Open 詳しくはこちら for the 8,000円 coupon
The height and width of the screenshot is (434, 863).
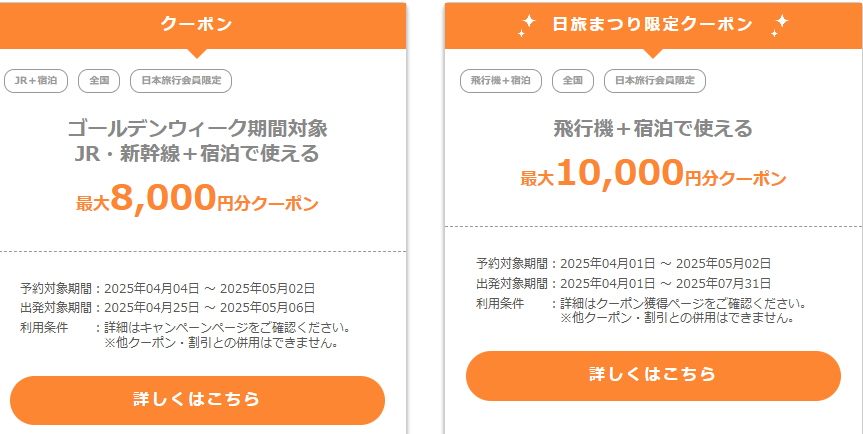pos(197,400)
